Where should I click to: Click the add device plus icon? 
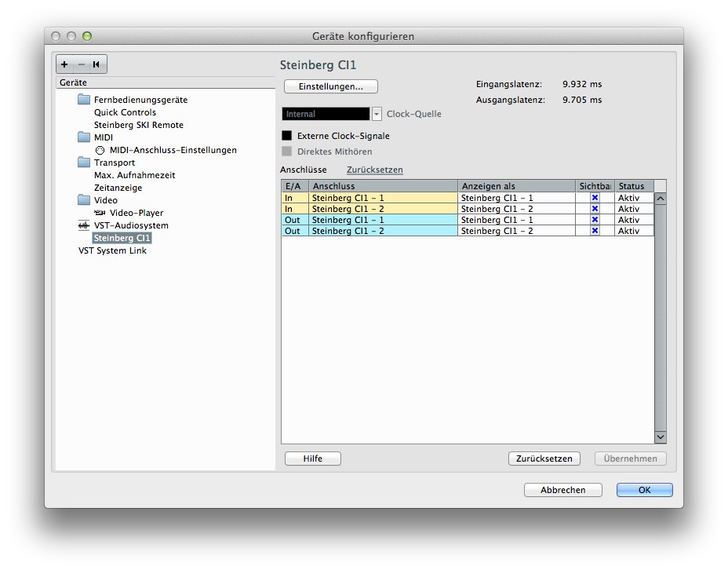point(64,64)
